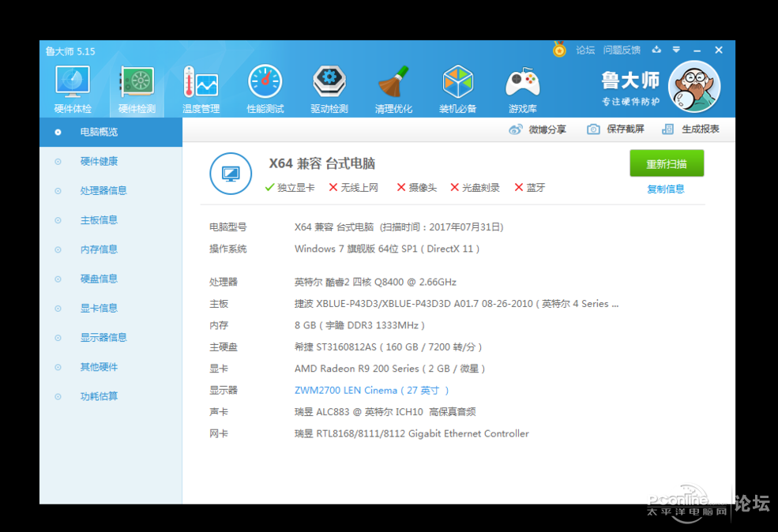Viewport: 778px width, 532px height.
Task: Click the green 重新扫描 rescan button
Action: pyautogui.click(x=667, y=163)
